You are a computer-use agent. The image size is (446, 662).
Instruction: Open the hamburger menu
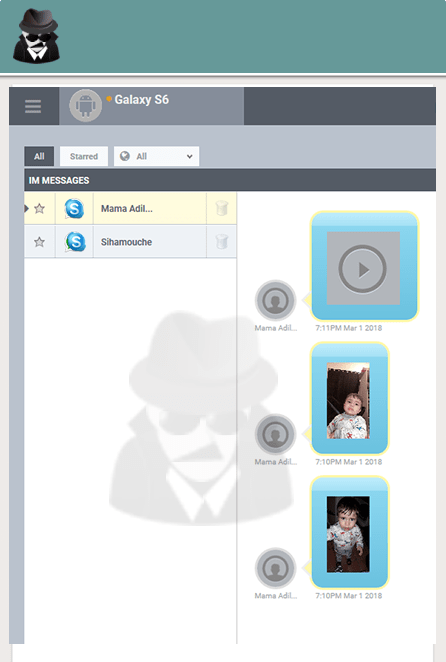[33, 106]
